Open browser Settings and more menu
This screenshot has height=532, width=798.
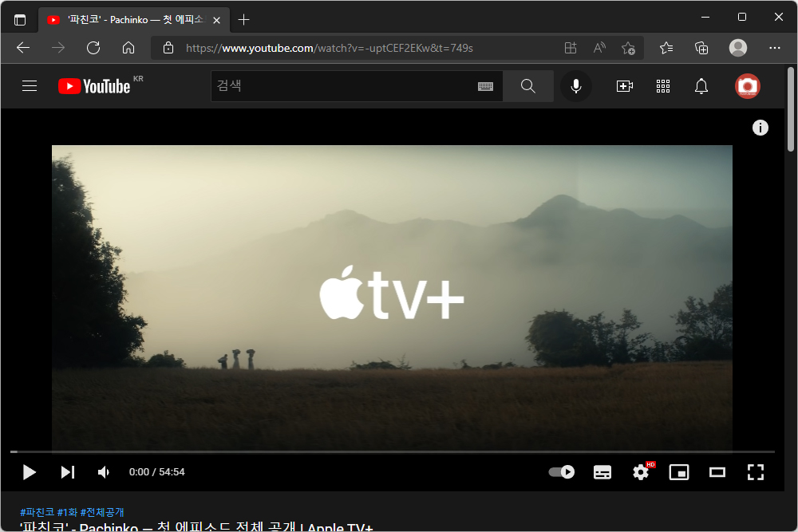(775, 48)
